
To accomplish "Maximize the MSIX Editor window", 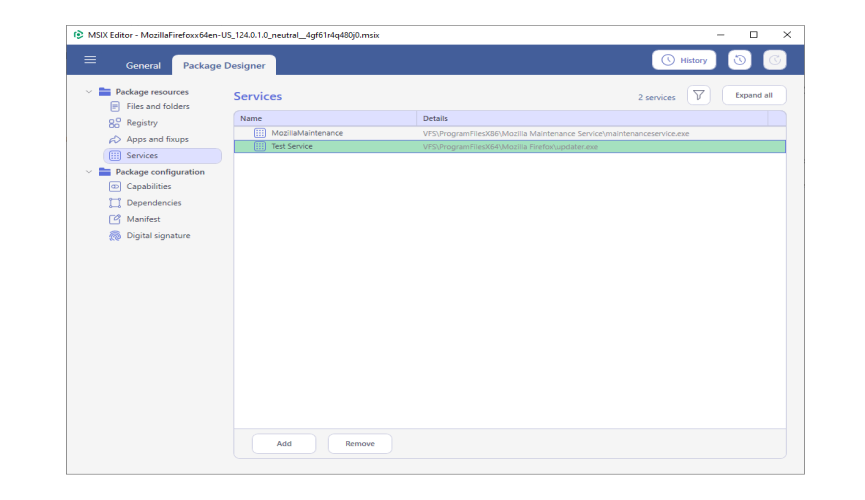I will (754, 35).
